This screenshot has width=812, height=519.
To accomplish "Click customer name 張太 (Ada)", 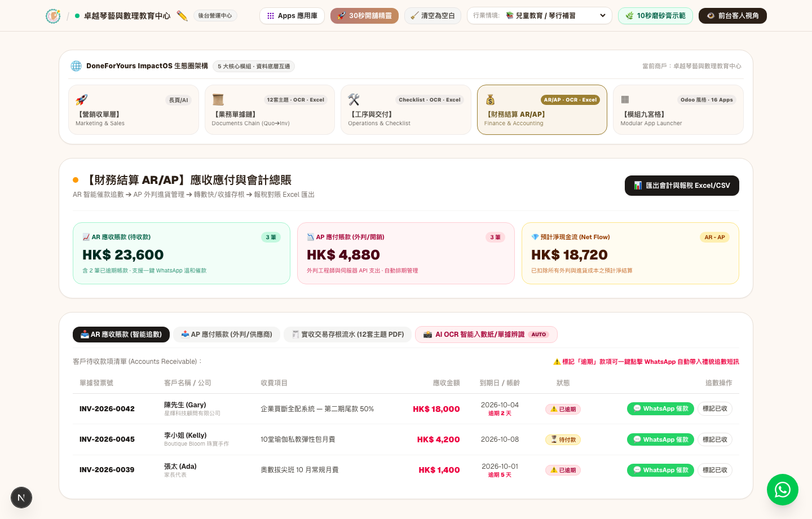I will pos(180,467).
